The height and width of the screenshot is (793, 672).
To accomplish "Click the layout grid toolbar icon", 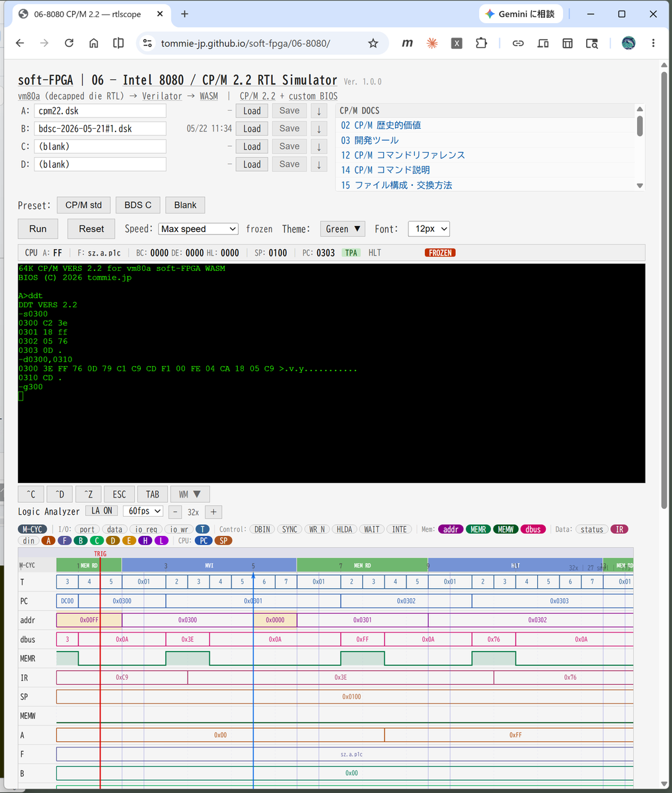I will tap(567, 43).
